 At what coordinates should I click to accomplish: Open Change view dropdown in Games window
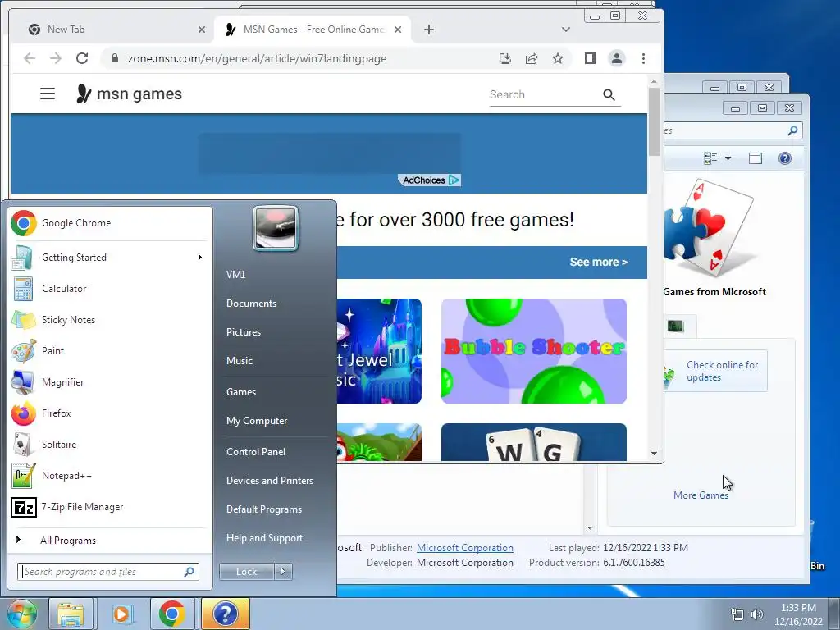coord(728,158)
